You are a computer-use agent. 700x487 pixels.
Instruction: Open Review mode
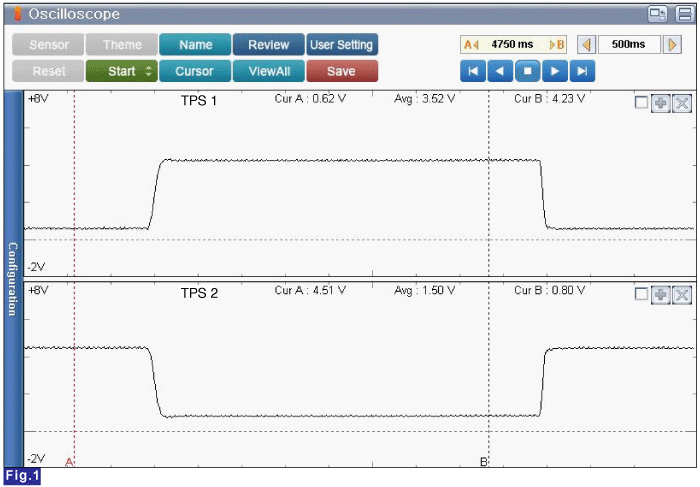pos(269,45)
